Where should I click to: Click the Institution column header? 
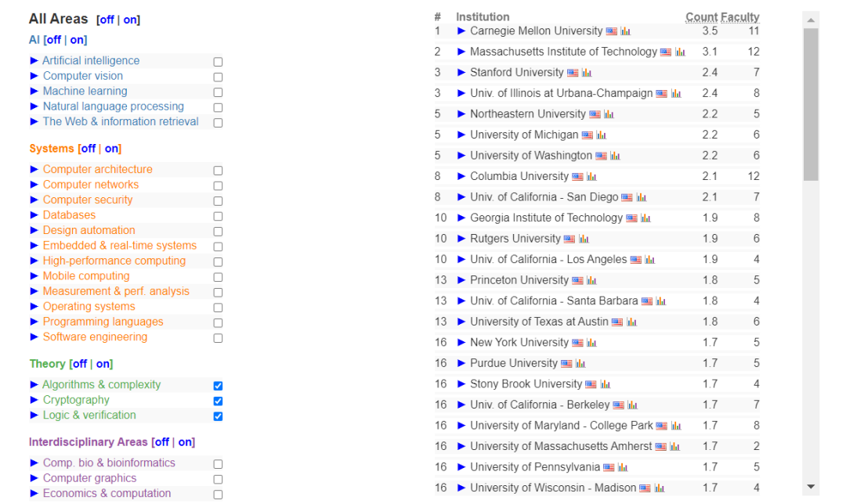click(x=483, y=17)
